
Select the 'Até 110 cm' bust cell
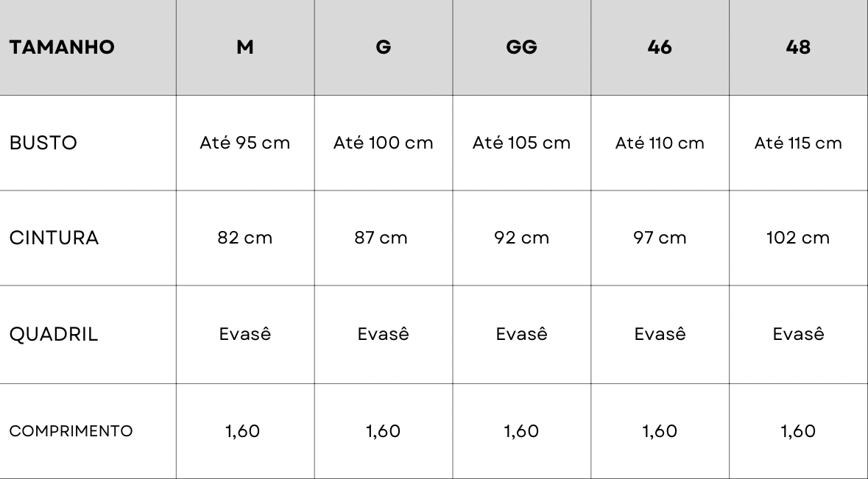(660, 143)
